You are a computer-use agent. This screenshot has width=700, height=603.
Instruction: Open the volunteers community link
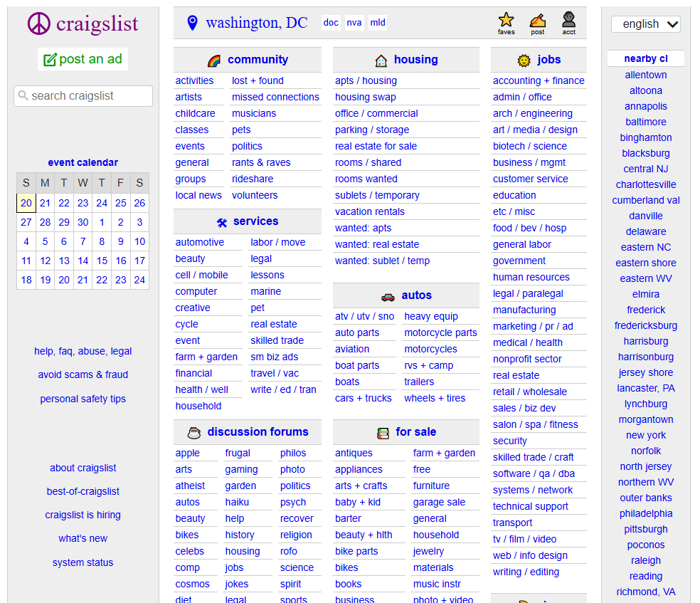pos(255,195)
